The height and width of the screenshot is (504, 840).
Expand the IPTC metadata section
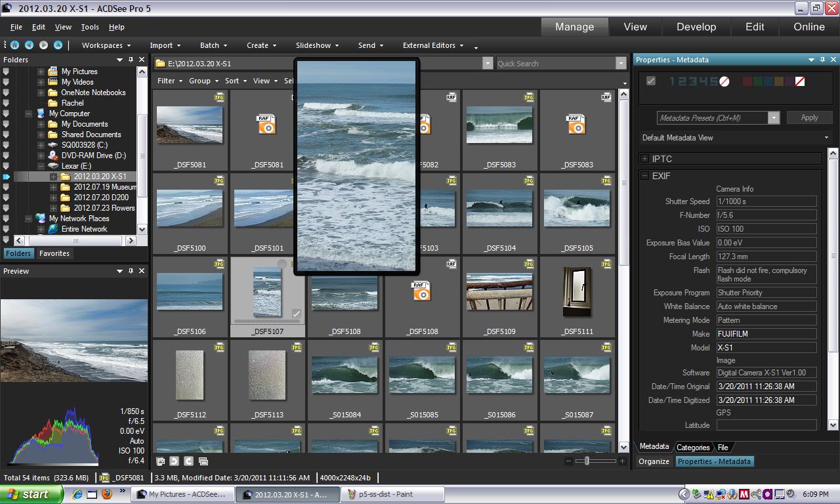[x=645, y=159]
